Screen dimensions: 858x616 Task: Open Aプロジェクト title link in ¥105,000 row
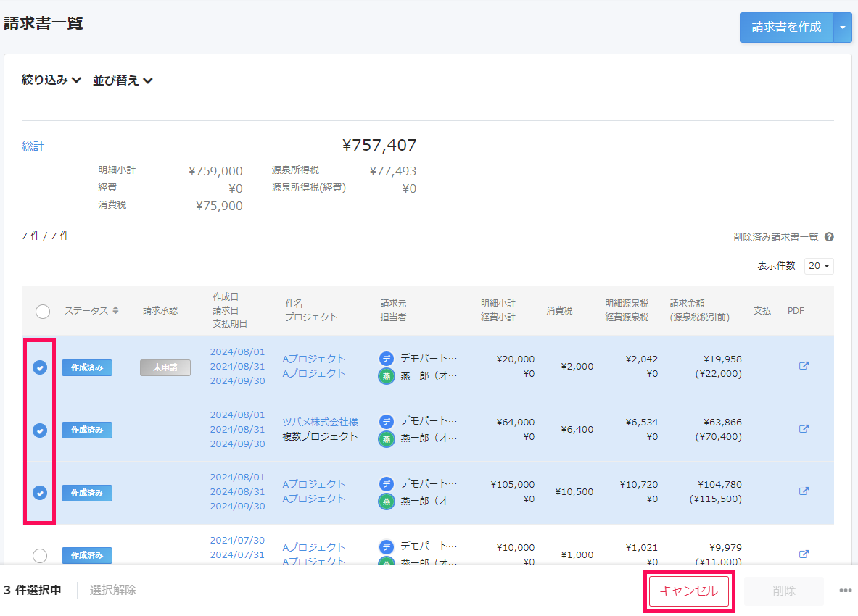click(x=313, y=483)
